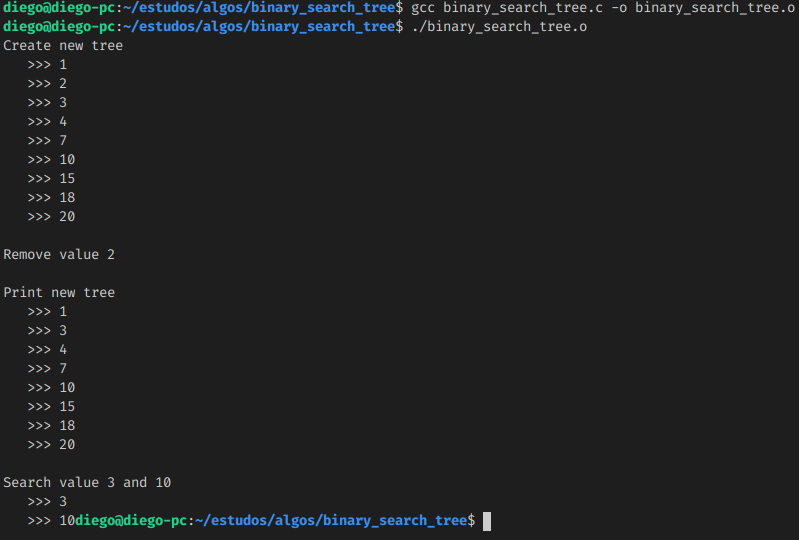799x540 pixels.
Task: Click '>>> 1' under Print new tree
Action: coord(47,311)
